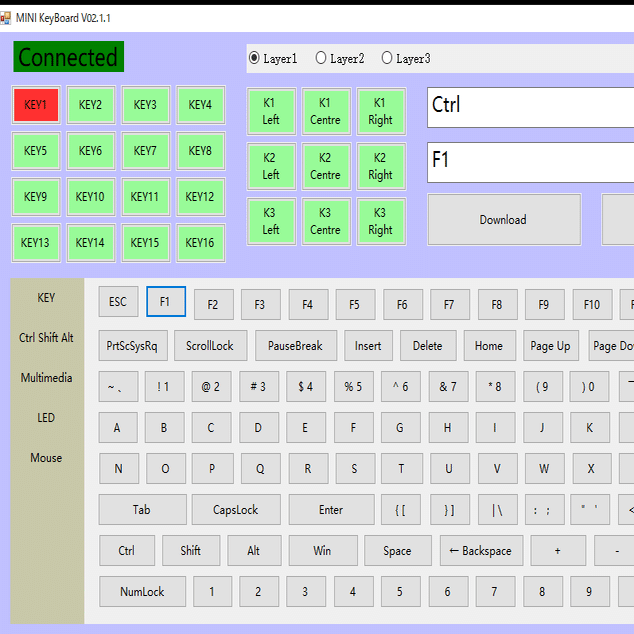Image resolution: width=634 pixels, height=634 pixels.
Task: Click the Space key button
Action: (x=398, y=550)
